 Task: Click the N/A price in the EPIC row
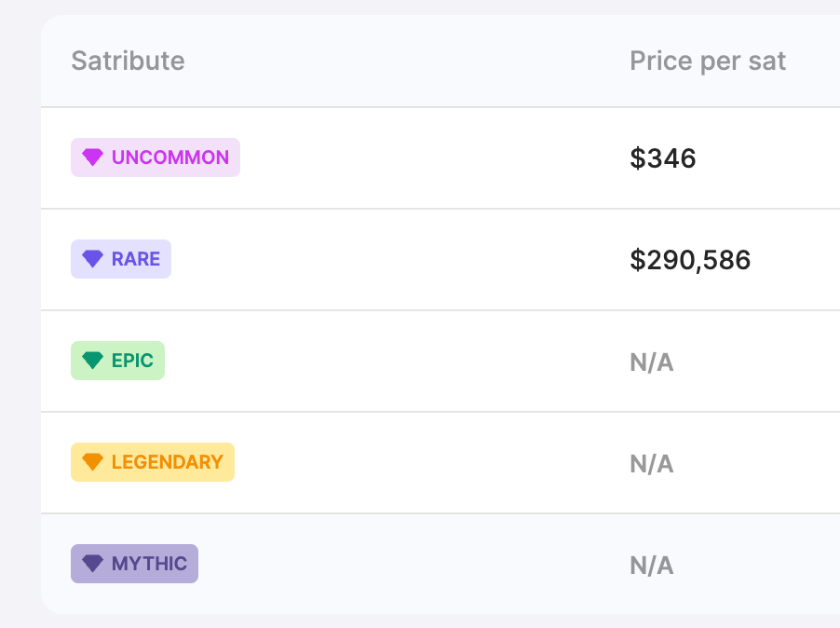coord(652,362)
